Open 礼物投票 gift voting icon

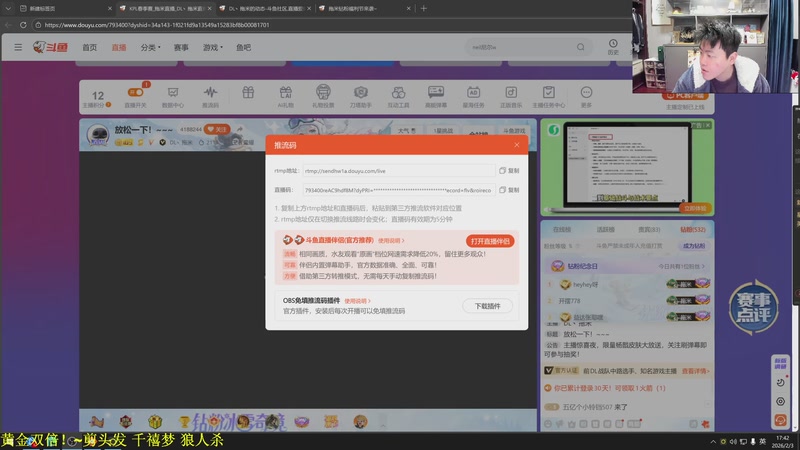click(323, 96)
